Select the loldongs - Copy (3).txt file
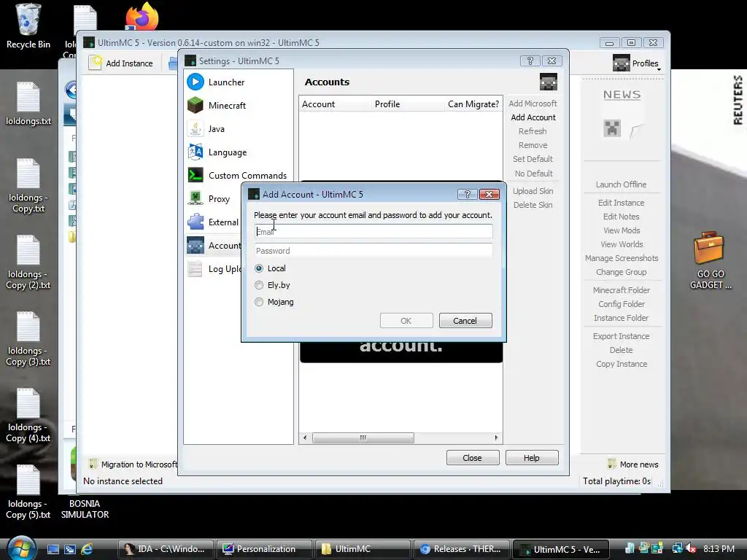 click(x=28, y=339)
